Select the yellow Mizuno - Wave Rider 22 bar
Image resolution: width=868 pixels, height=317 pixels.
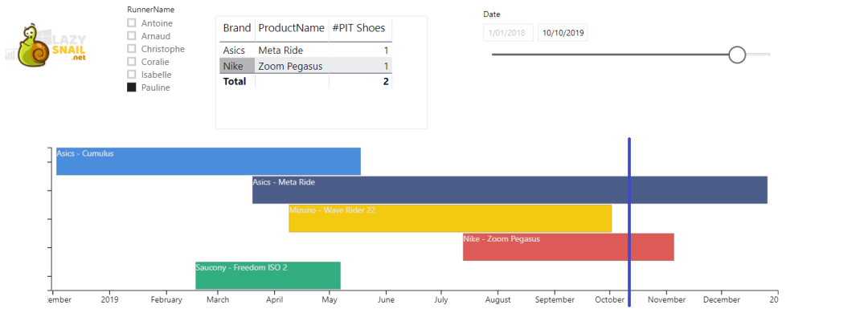(450, 218)
